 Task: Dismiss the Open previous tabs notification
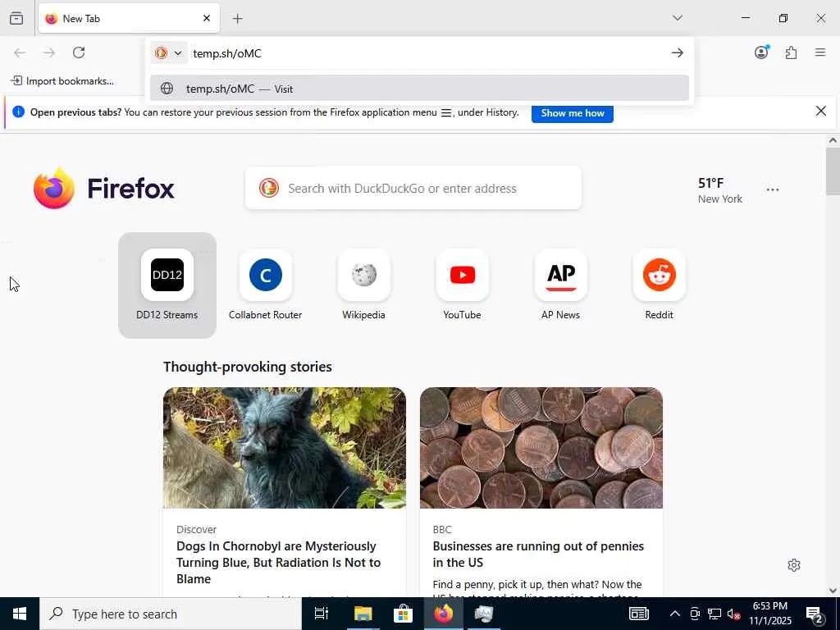(820, 111)
